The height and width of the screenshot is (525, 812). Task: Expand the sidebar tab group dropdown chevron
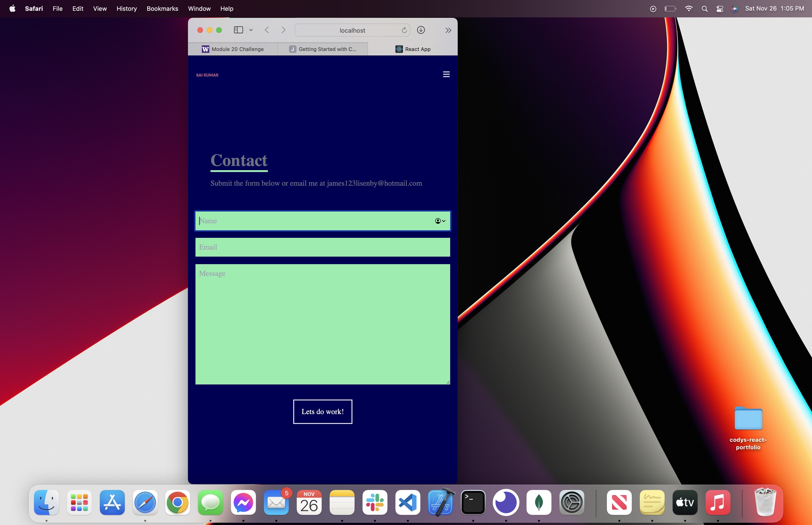click(x=251, y=30)
